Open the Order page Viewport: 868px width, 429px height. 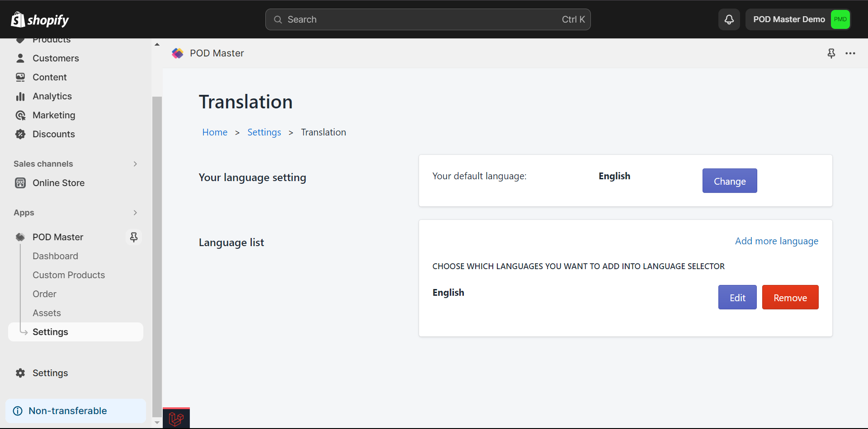point(44,294)
